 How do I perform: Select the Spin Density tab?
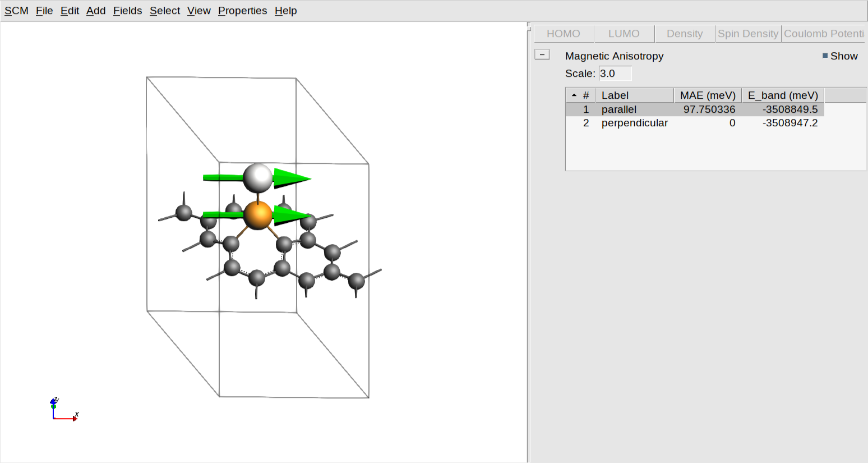tap(748, 34)
